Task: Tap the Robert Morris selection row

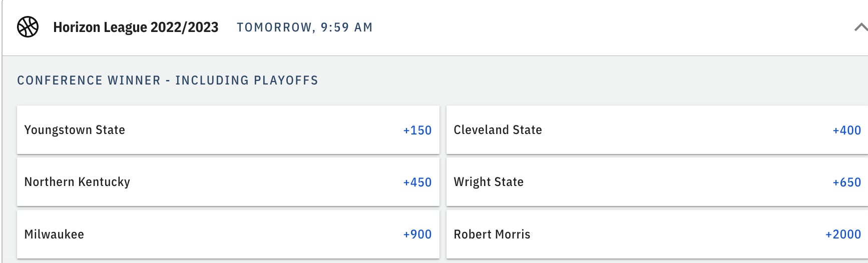Action: [x=656, y=234]
